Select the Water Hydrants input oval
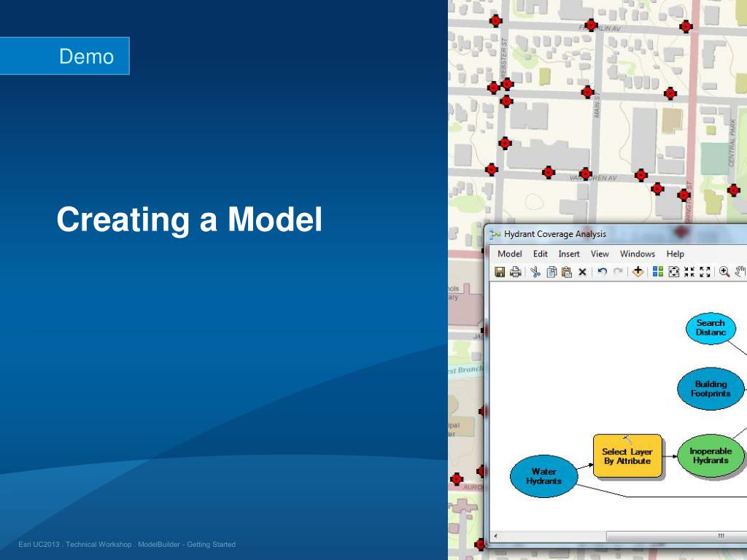The image size is (747, 560). (x=543, y=476)
